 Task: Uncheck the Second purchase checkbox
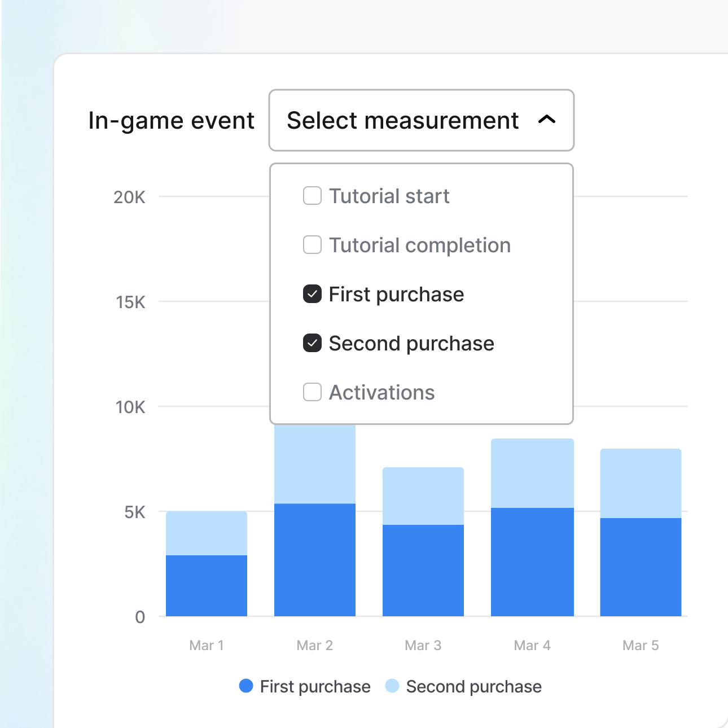tap(312, 343)
